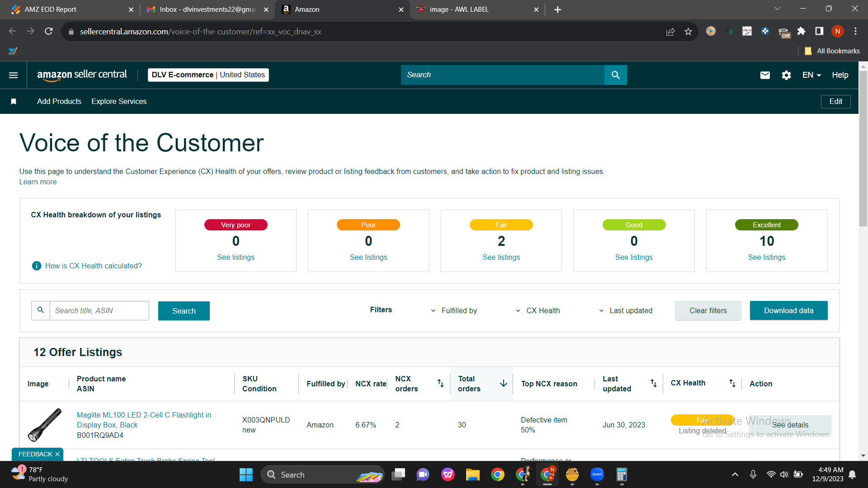See listings under Fair
The width and height of the screenshot is (868, 488).
tap(501, 257)
